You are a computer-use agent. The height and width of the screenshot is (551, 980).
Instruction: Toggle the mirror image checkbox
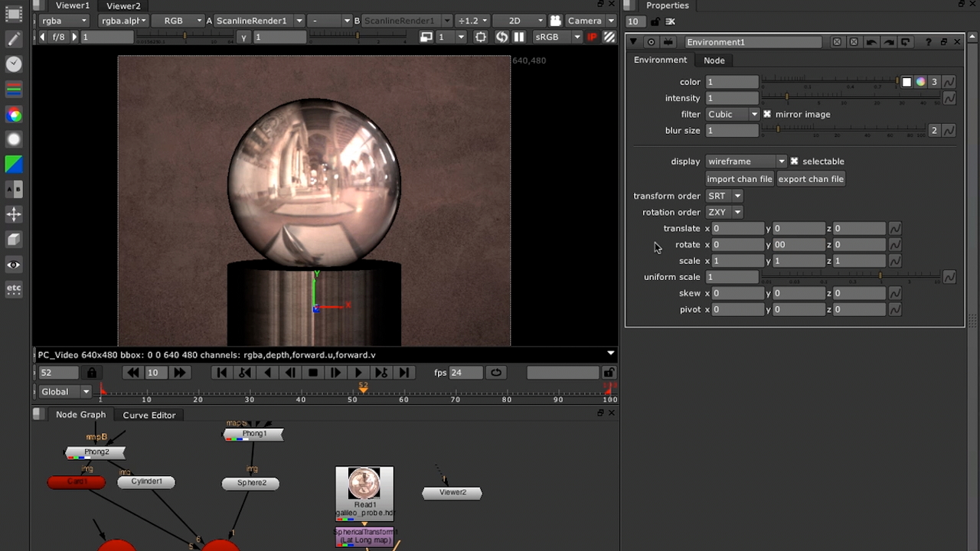(767, 114)
